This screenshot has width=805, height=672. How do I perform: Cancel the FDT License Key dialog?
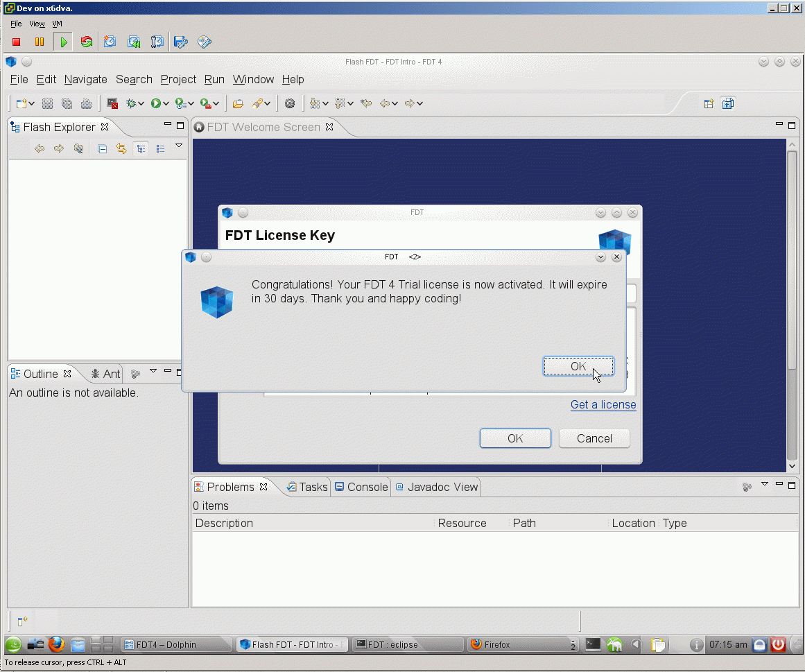click(x=594, y=438)
